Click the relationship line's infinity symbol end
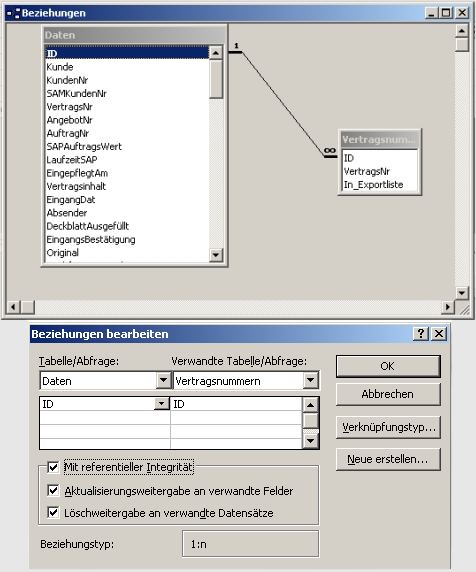476x572 pixels. (330, 152)
